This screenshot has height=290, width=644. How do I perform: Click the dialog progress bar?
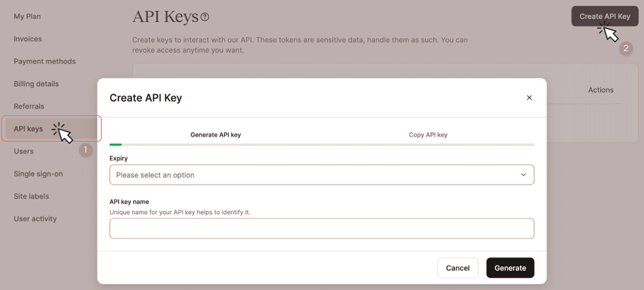point(322,144)
